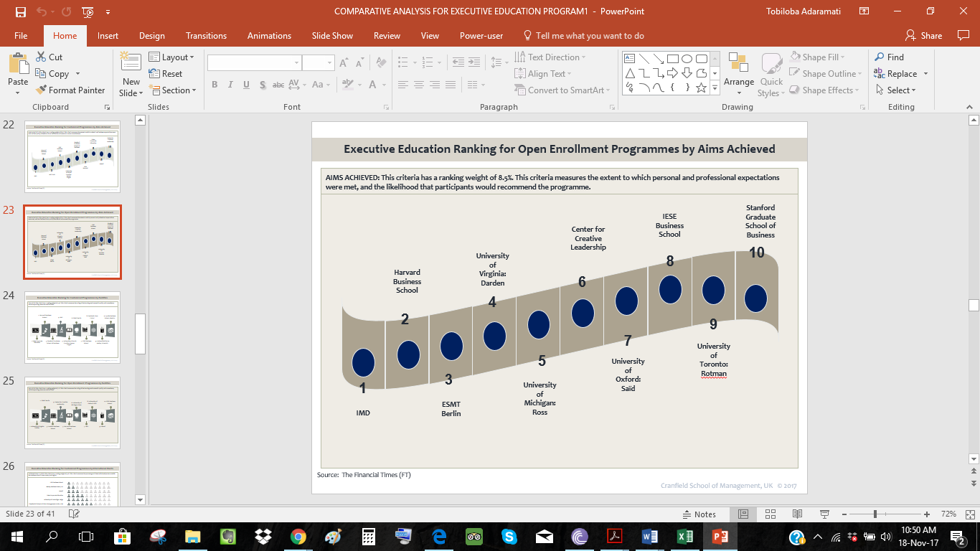Image resolution: width=980 pixels, height=551 pixels.
Task: Switch to the Design tab
Action: pos(152,36)
